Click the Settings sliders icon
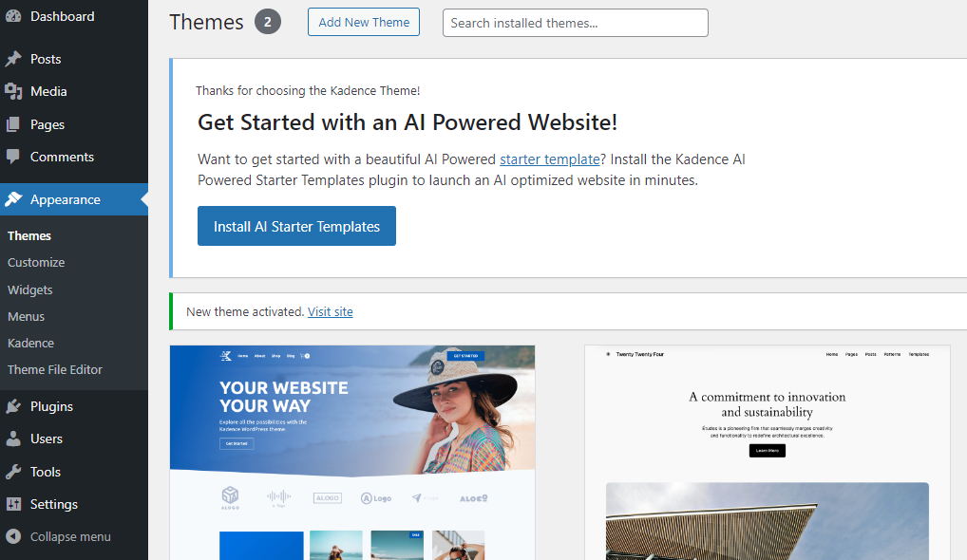The width and height of the screenshot is (967, 560). tap(13, 504)
